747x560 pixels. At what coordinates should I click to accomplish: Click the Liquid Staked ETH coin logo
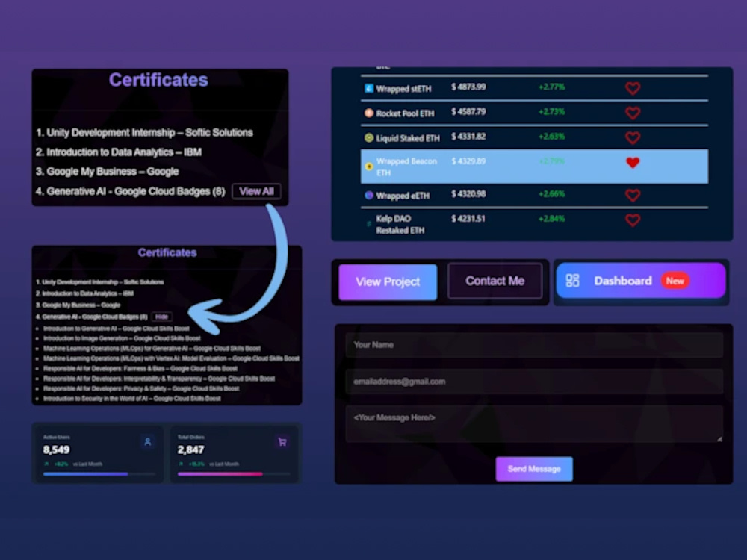[x=369, y=137]
